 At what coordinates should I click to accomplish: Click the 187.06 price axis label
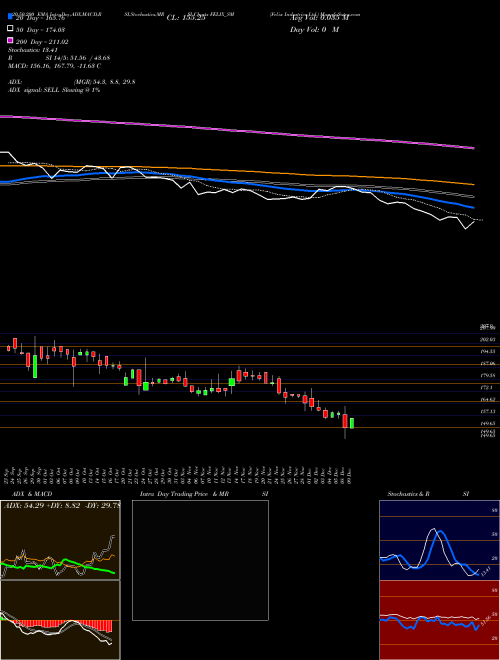click(489, 363)
